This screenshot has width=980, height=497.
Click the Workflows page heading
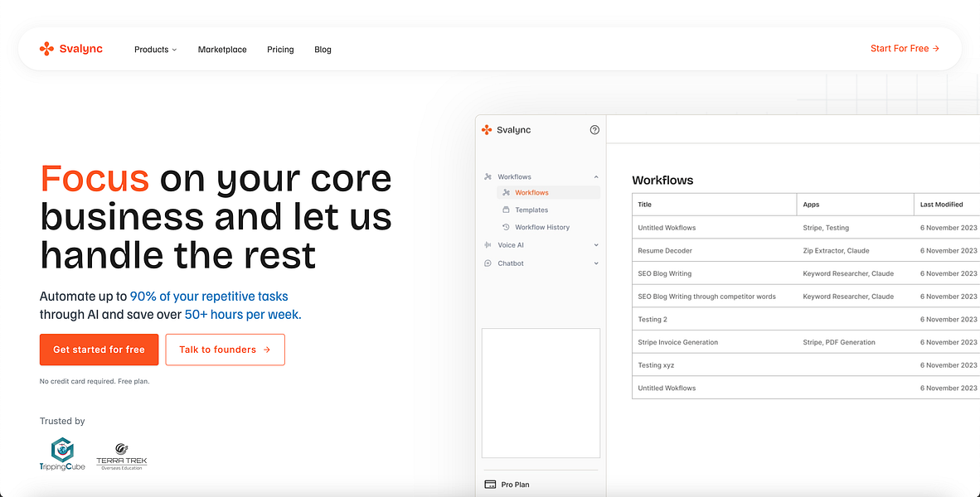[662, 181]
